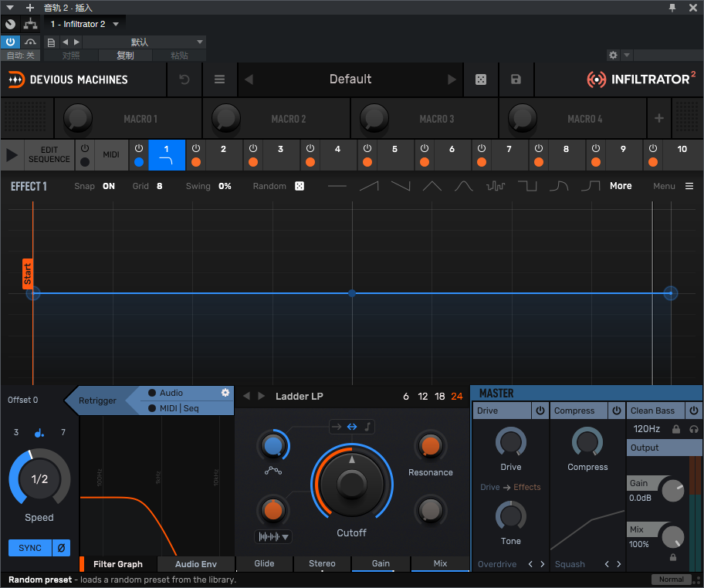This screenshot has height=588, width=704.
Task: Open Retrigger settings gear icon
Action: click(x=225, y=392)
